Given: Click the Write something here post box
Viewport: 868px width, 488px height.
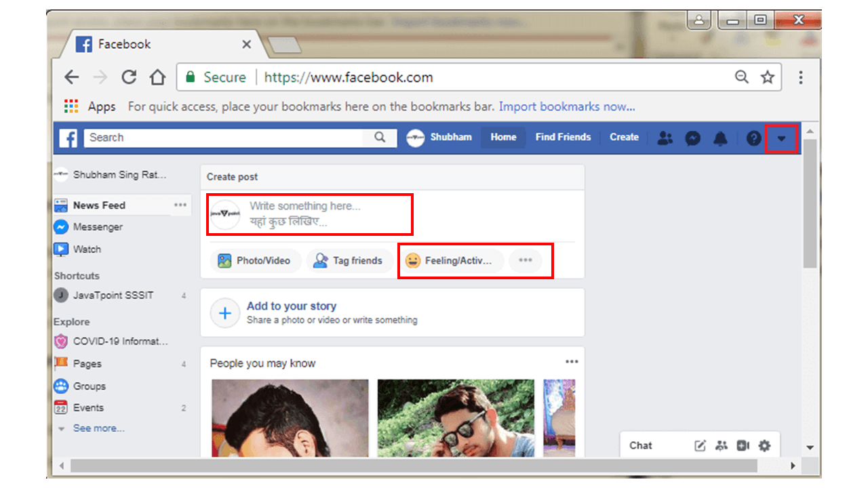Looking at the screenshot, I should pyautogui.click(x=310, y=214).
